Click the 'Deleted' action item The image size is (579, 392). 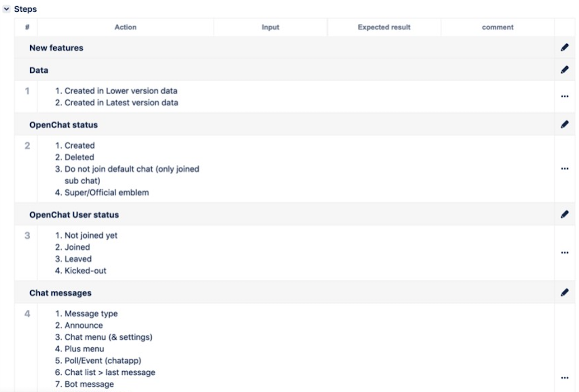tap(79, 157)
